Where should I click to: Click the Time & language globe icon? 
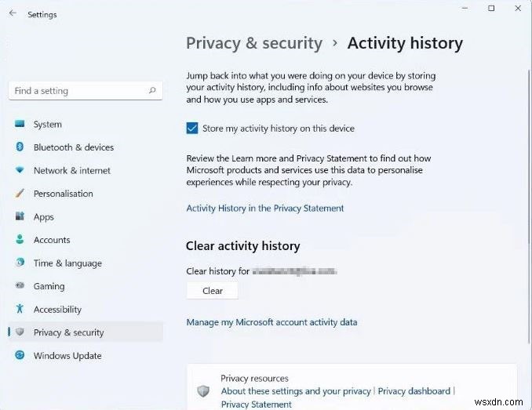click(x=20, y=263)
